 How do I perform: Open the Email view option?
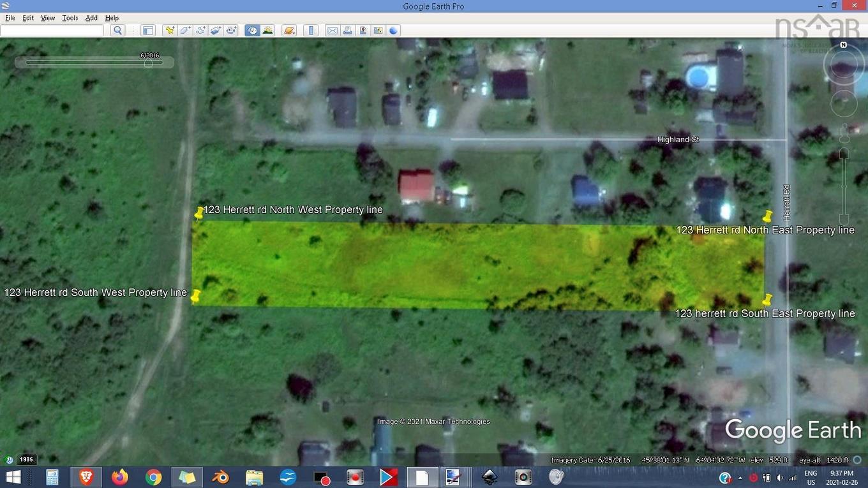tap(332, 30)
